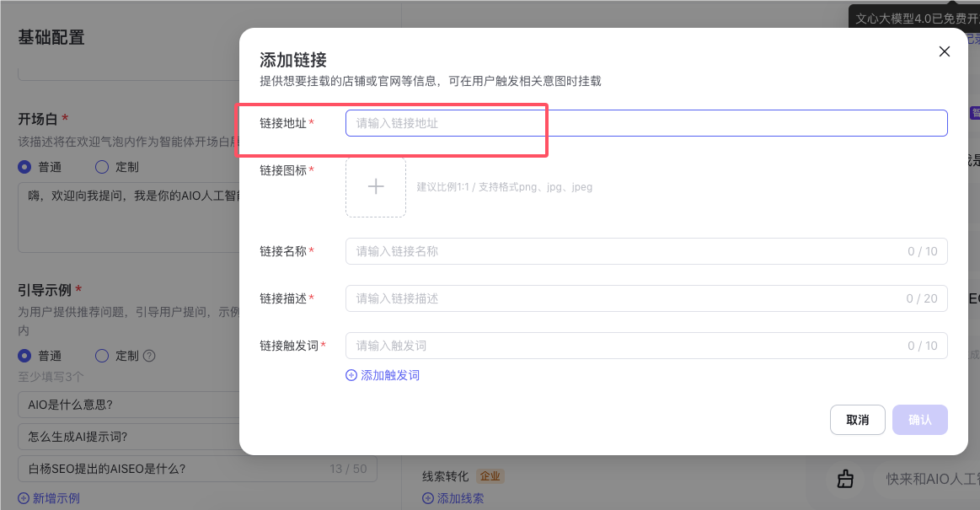Click the broom clear icon in the preview panel
The height and width of the screenshot is (510, 980).
pos(845,479)
